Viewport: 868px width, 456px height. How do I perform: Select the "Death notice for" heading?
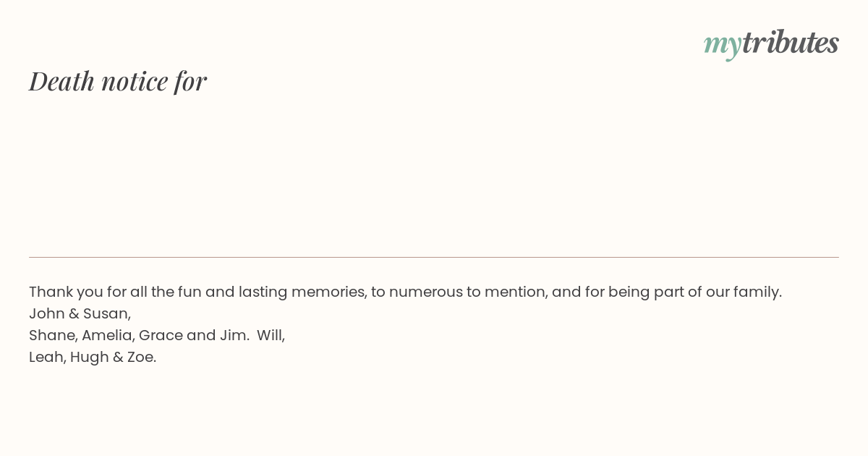[x=118, y=81]
